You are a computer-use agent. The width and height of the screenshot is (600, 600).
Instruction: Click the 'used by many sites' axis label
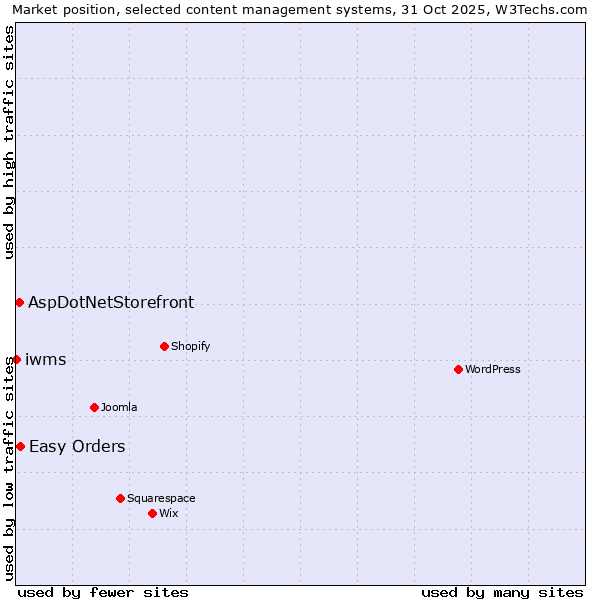tap(502, 592)
